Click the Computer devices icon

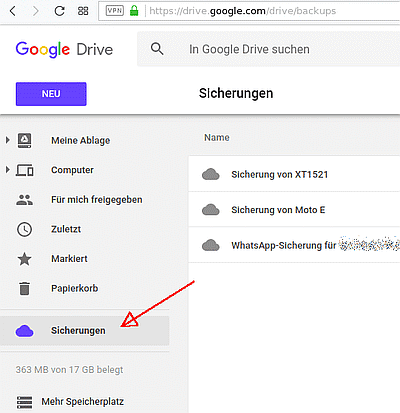(x=25, y=170)
